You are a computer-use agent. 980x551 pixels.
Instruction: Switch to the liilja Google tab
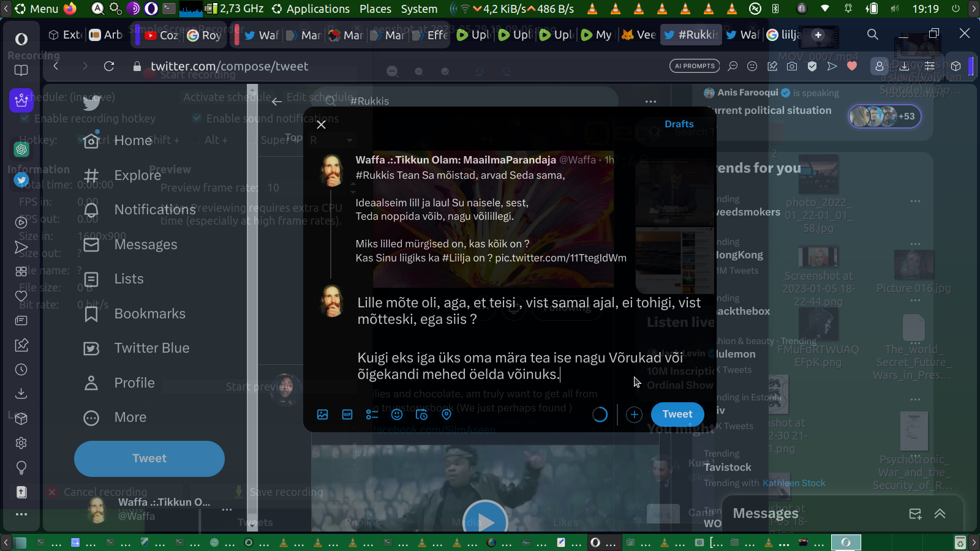coord(783,35)
